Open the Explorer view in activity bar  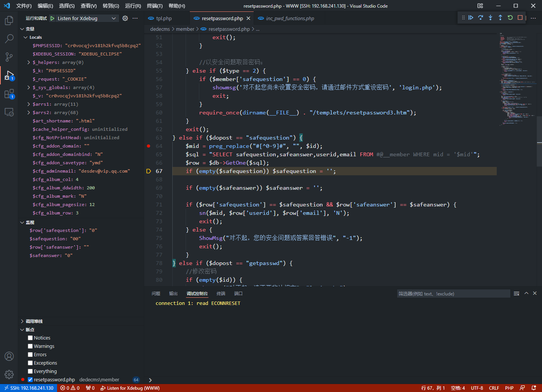(x=9, y=20)
